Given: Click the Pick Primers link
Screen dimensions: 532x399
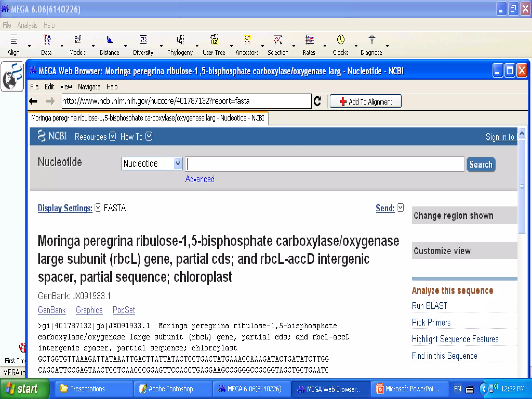Looking at the screenshot, I should pos(431,322).
